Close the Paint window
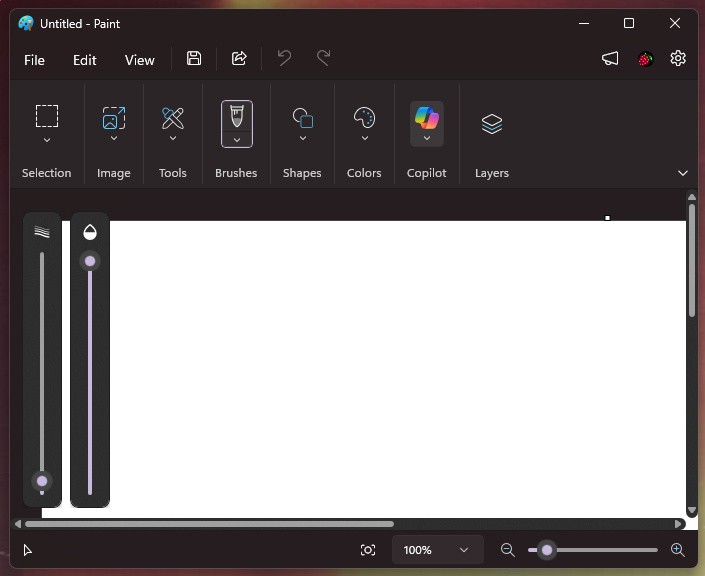This screenshot has height=576, width=705. 674,23
